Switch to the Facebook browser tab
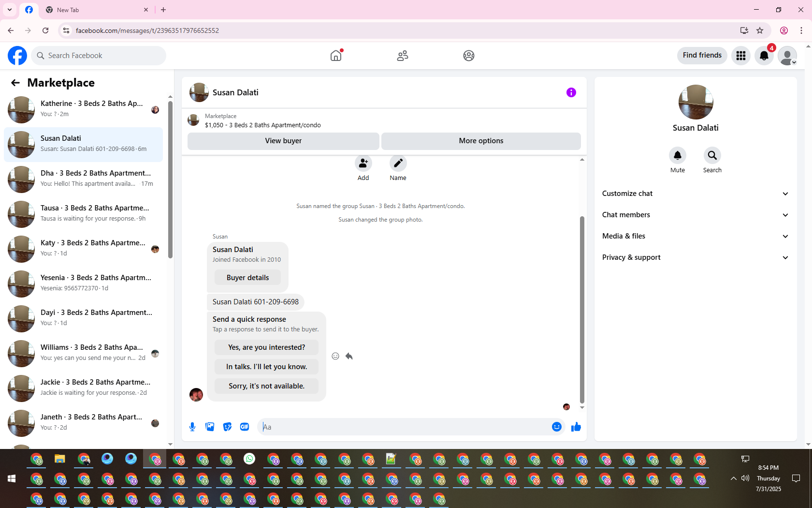Image resolution: width=812 pixels, height=508 pixels. coord(29,10)
